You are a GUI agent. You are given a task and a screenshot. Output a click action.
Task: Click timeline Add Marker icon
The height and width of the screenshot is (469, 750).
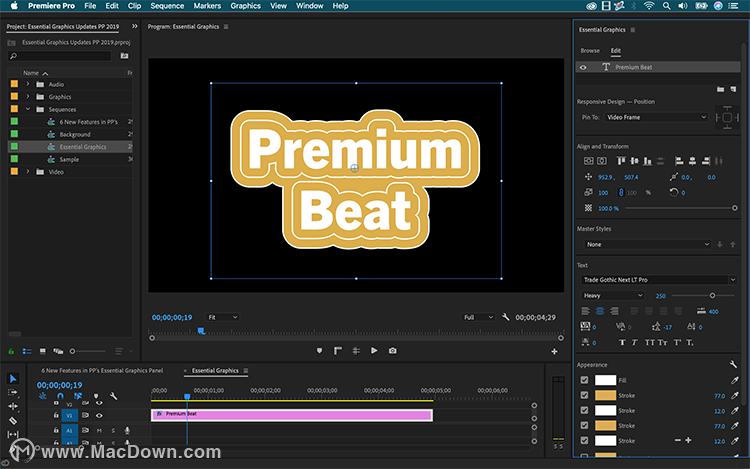pyautogui.click(x=96, y=396)
